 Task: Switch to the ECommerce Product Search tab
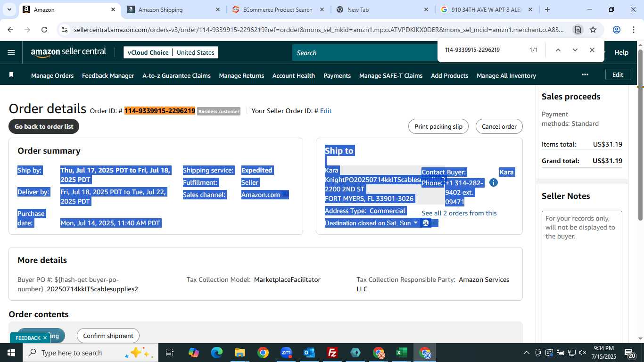[278, 9]
